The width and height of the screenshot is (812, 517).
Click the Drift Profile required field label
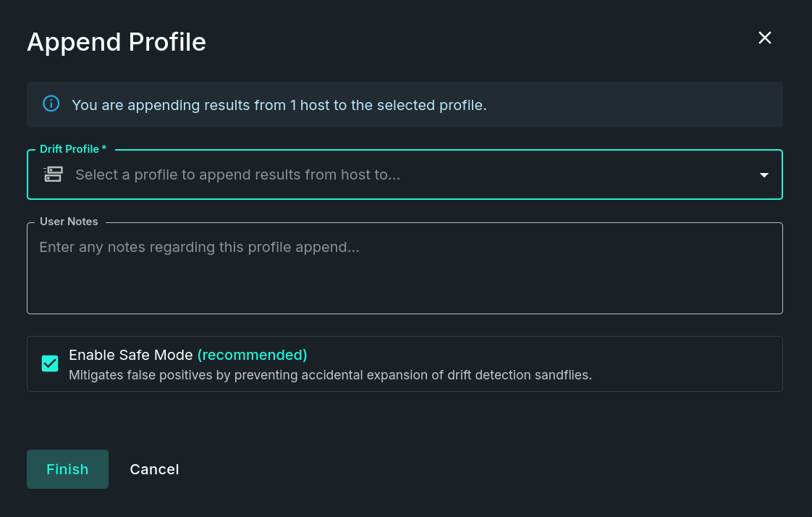tap(72, 149)
